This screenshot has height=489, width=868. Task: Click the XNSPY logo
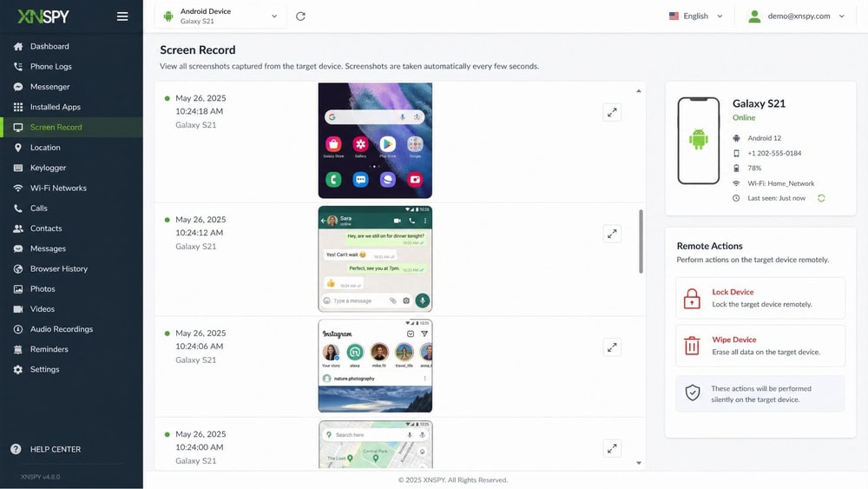click(43, 17)
